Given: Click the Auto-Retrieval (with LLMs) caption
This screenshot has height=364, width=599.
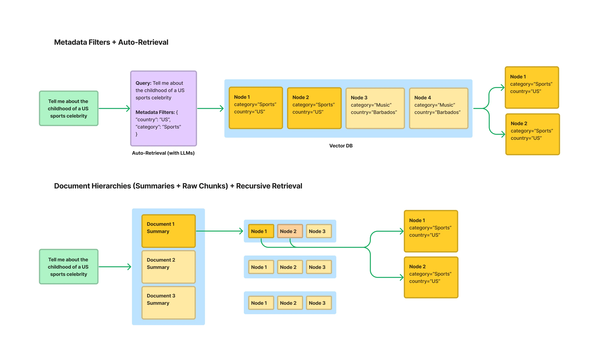Looking at the screenshot, I should (x=163, y=153).
